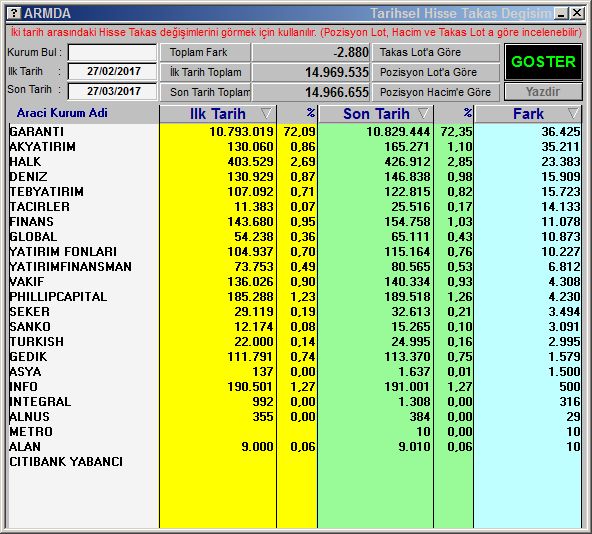Select the ALNUS row

tap(294, 417)
